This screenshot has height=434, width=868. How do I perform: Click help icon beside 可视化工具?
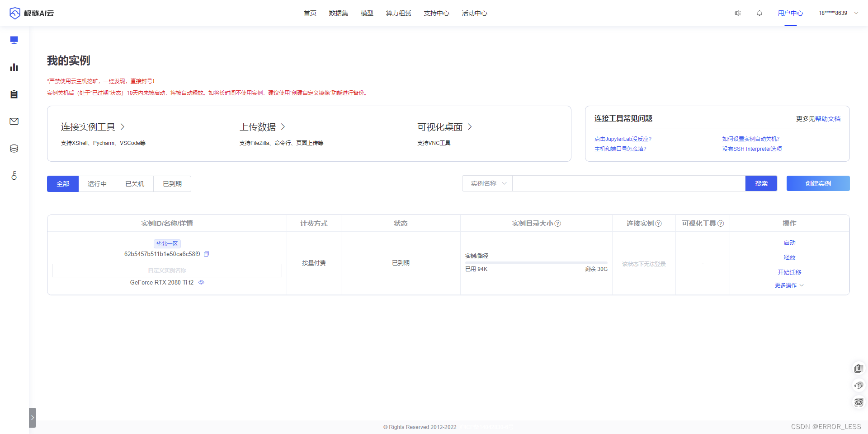click(721, 224)
